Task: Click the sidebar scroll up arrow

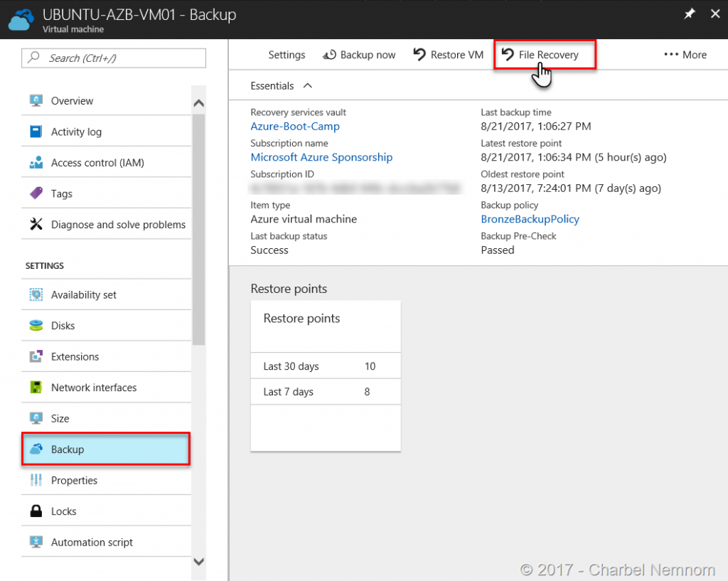Action: click(199, 103)
